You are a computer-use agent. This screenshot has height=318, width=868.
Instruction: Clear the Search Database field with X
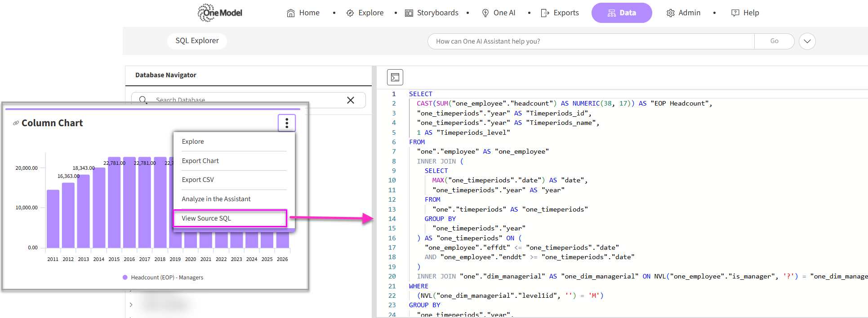[351, 100]
